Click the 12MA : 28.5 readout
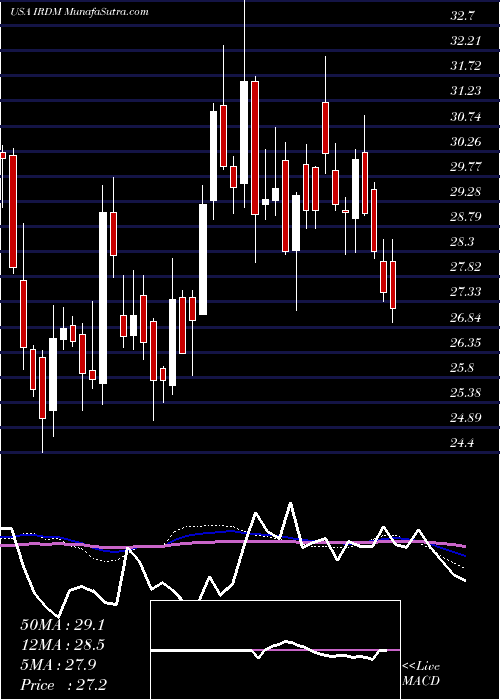The width and height of the screenshot is (500, 700). [63, 645]
